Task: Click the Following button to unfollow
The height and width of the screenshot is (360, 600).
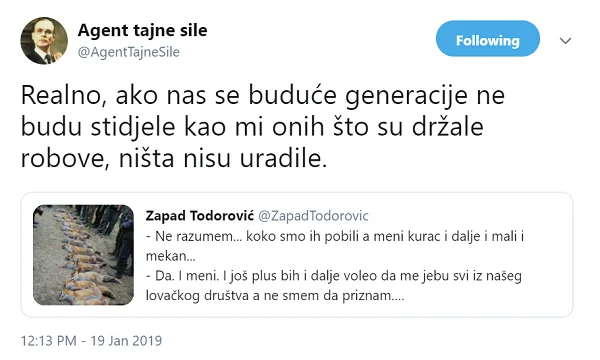Action: [x=488, y=39]
